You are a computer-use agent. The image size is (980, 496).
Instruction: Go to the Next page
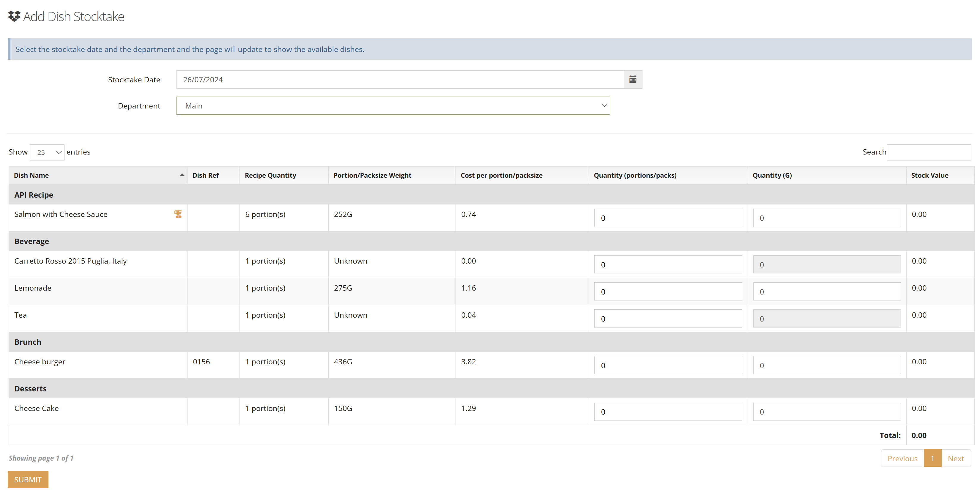pos(956,458)
